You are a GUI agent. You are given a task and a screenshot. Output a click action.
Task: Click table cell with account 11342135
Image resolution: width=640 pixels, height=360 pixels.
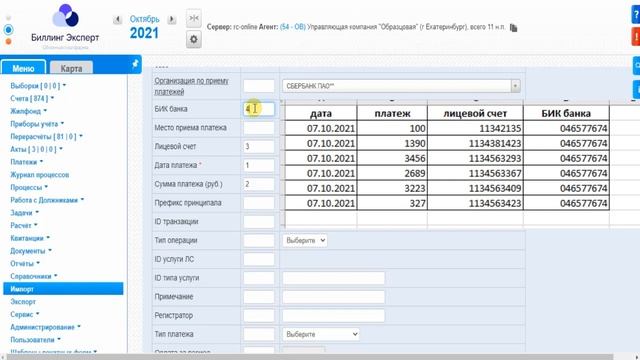[x=475, y=128]
